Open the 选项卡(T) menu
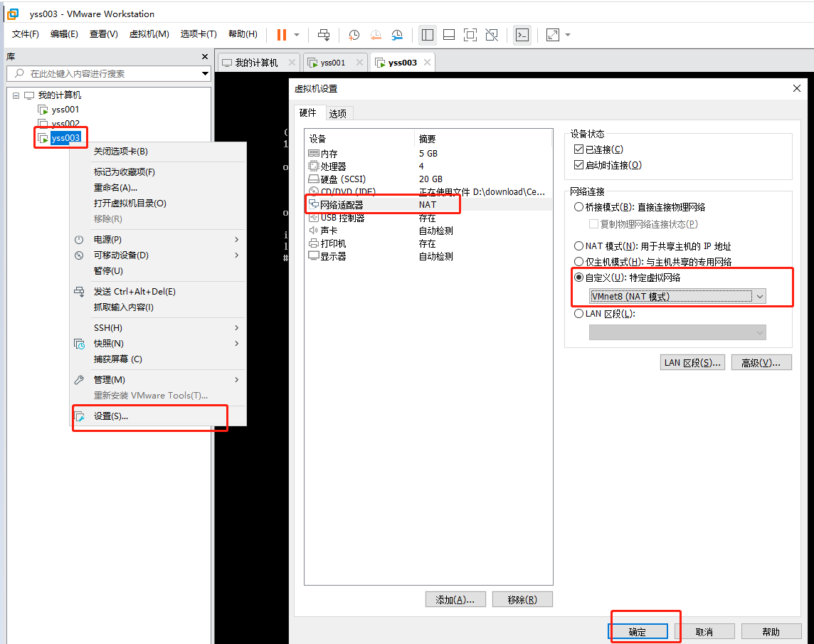814x644 pixels. tap(199, 34)
